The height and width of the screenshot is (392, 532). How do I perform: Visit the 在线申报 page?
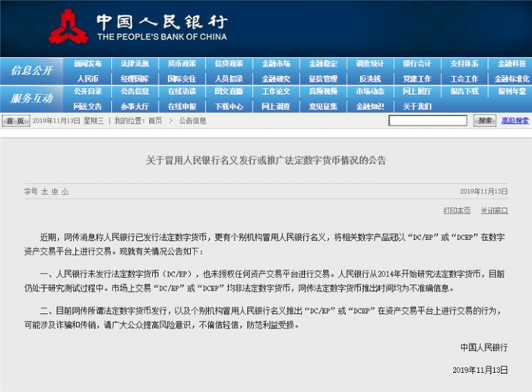click(x=182, y=106)
